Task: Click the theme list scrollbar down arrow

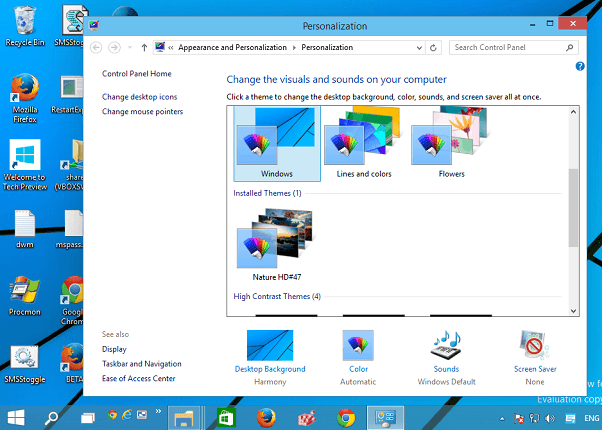Action: (573, 311)
